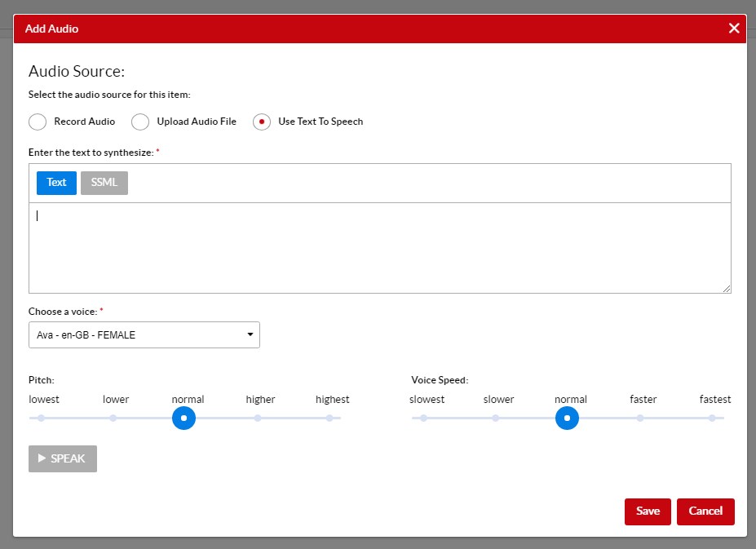The height and width of the screenshot is (549, 756).
Task: Set pitch slider to highest
Action: [329, 418]
